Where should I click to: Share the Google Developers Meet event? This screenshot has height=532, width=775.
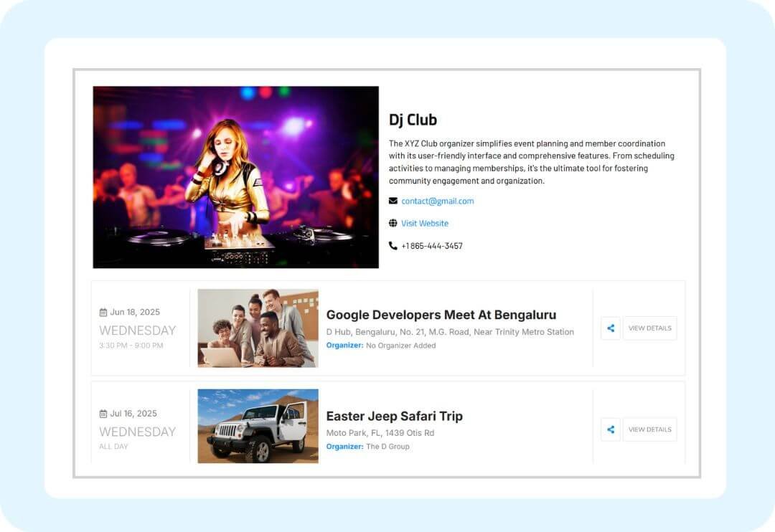tap(611, 328)
